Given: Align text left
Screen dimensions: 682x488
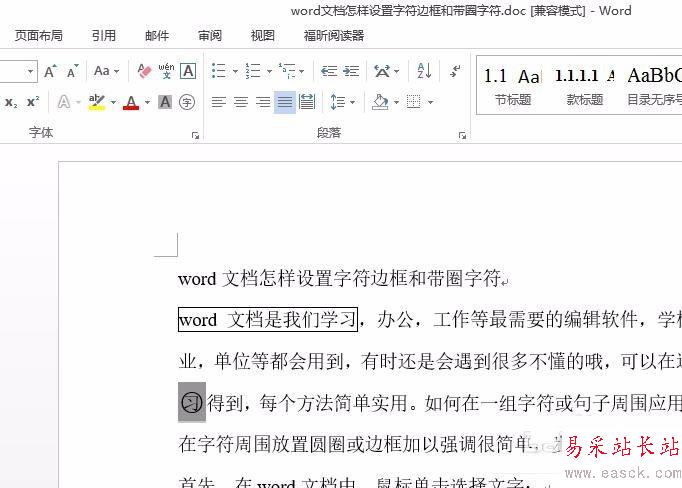Looking at the screenshot, I should pos(219,102).
